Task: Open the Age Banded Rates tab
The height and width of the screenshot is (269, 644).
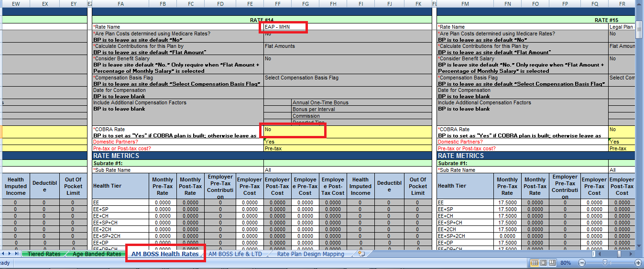Action: pos(97,254)
